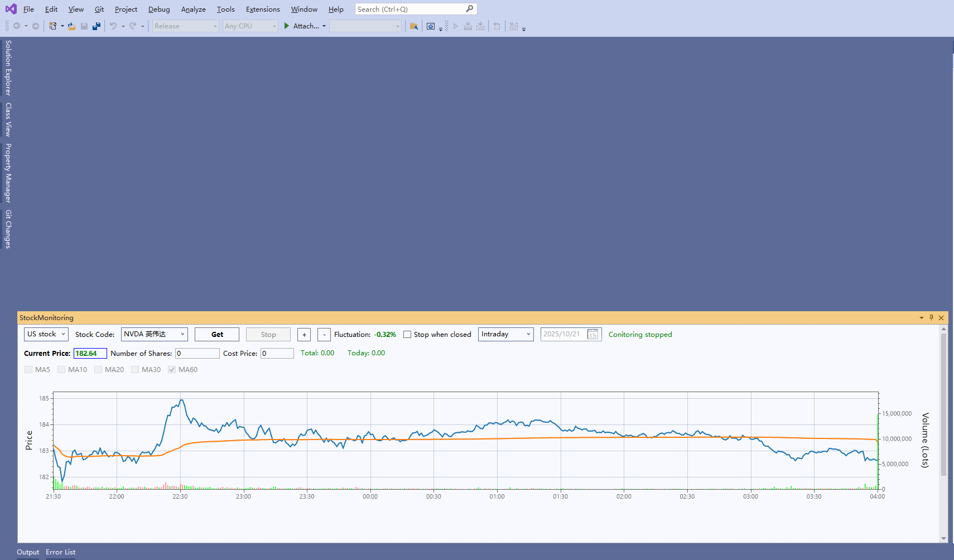
Task: Open the calendar icon beside the date
Action: click(x=593, y=335)
